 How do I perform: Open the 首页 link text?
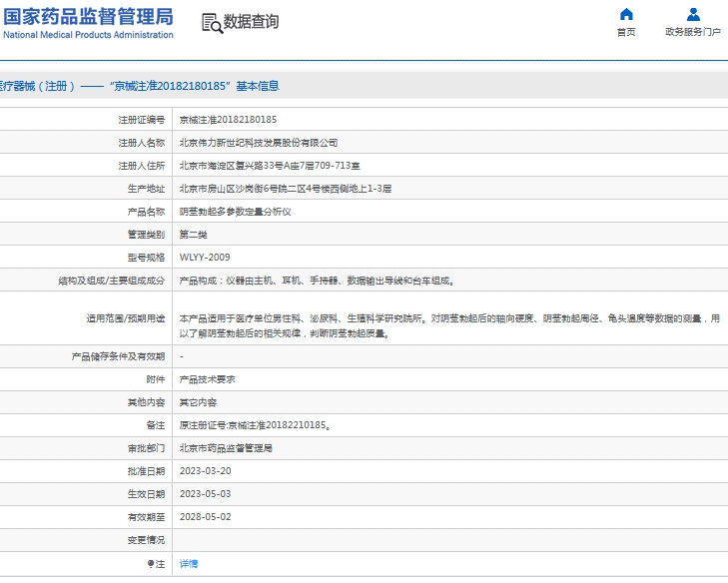(x=626, y=32)
